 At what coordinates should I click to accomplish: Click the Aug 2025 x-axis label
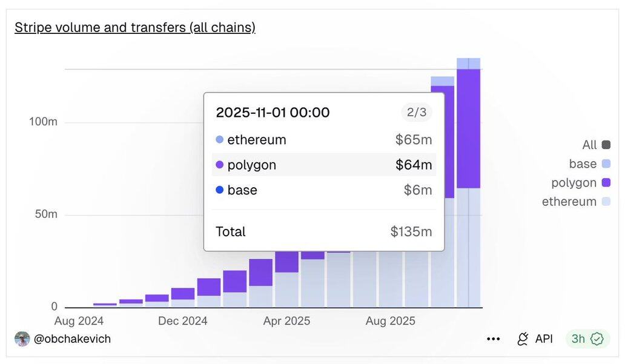point(391,321)
